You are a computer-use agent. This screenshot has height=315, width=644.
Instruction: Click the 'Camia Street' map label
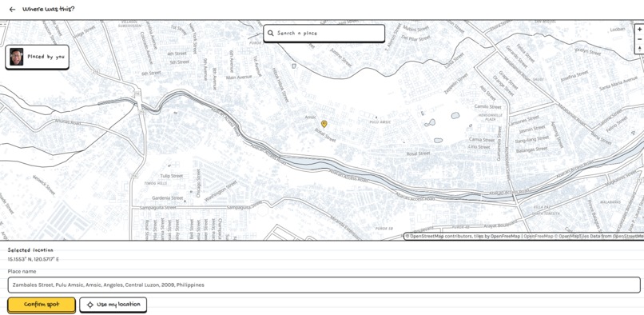(482, 140)
